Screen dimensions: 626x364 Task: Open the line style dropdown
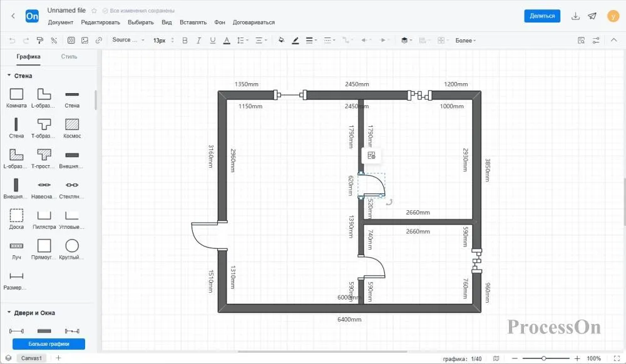[x=329, y=40]
